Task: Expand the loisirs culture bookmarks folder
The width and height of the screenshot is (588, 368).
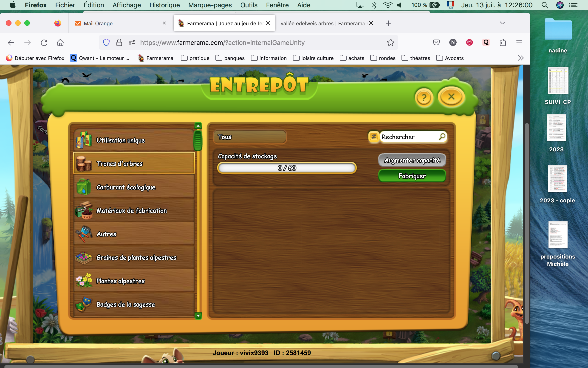Action: tap(313, 58)
